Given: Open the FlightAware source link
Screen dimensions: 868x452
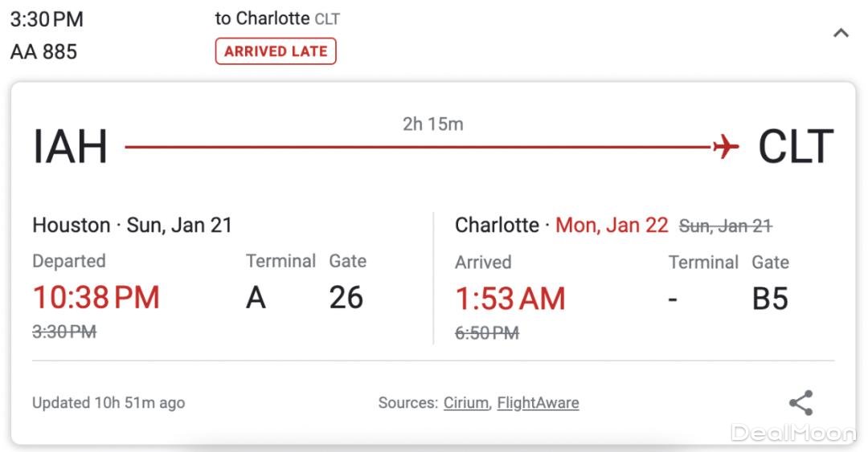Looking at the screenshot, I should (538, 403).
